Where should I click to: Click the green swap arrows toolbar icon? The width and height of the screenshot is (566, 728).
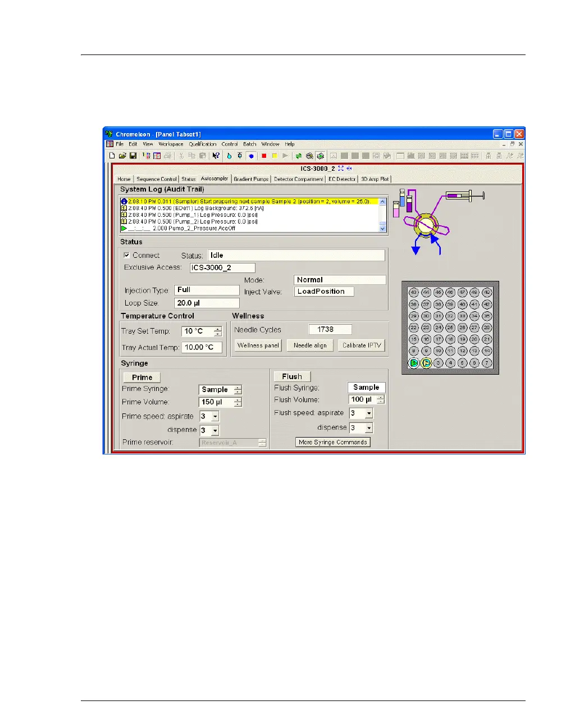pyautogui.click(x=298, y=156)
